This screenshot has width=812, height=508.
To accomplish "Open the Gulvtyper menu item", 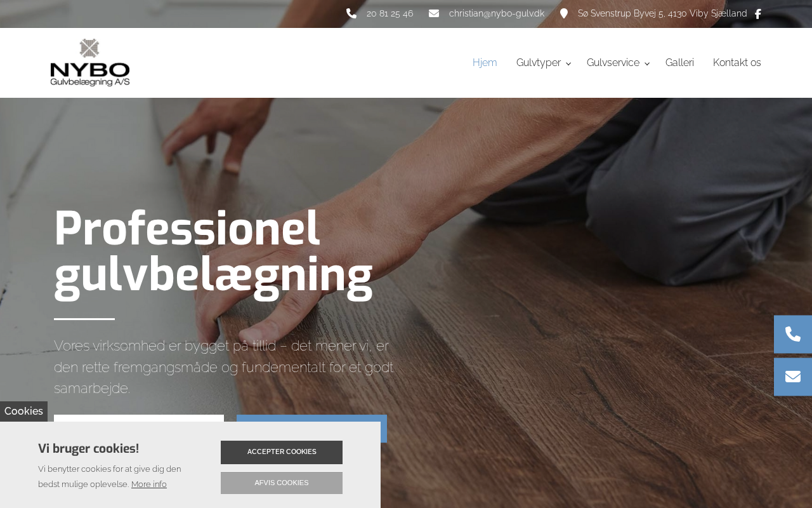I will pyautogui.click(x=539, y=63).
